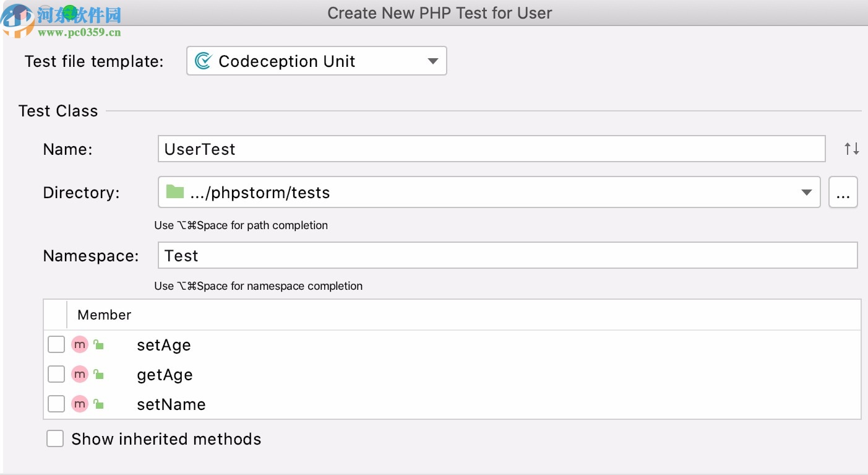Open the Test file template dropdown
This screenshot has height=475, width=868.
point(432,61)
